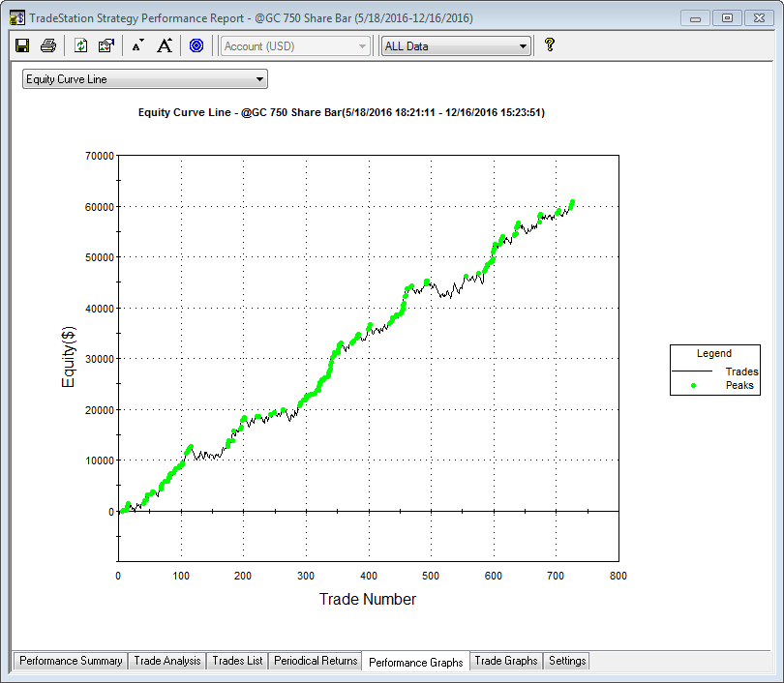Open the Trade Graphs tab
784x683 pixels.
point(505,661)
